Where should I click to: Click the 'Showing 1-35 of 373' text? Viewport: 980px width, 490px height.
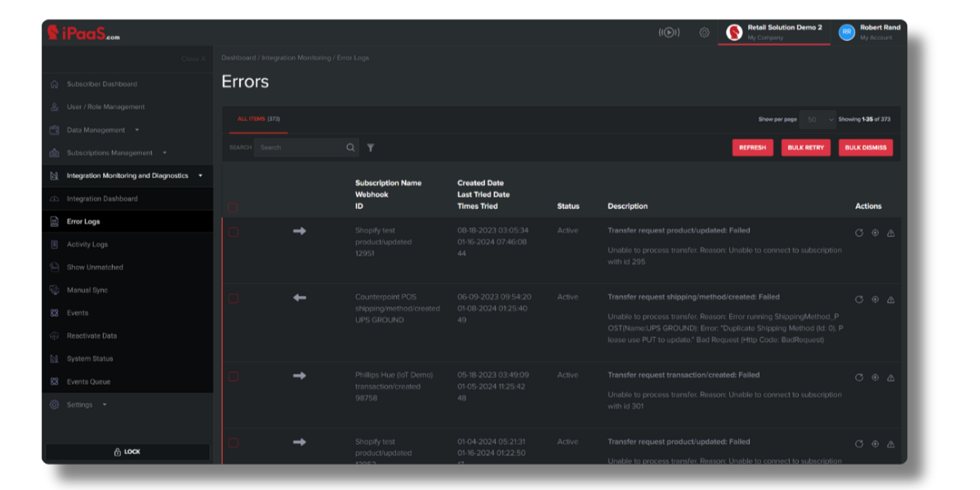[x=864, y=119]
